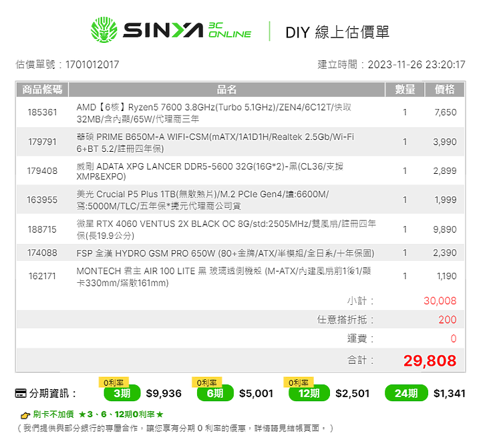Screen dimensions: 481x448
Task: Click the 運費 label
Action: [x=361, y=339]
